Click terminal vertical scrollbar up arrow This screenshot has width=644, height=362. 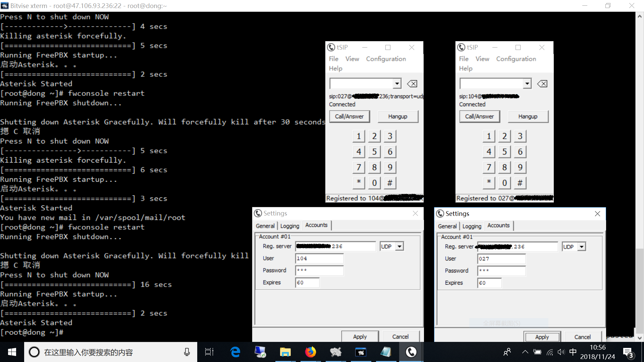(640, 16)
